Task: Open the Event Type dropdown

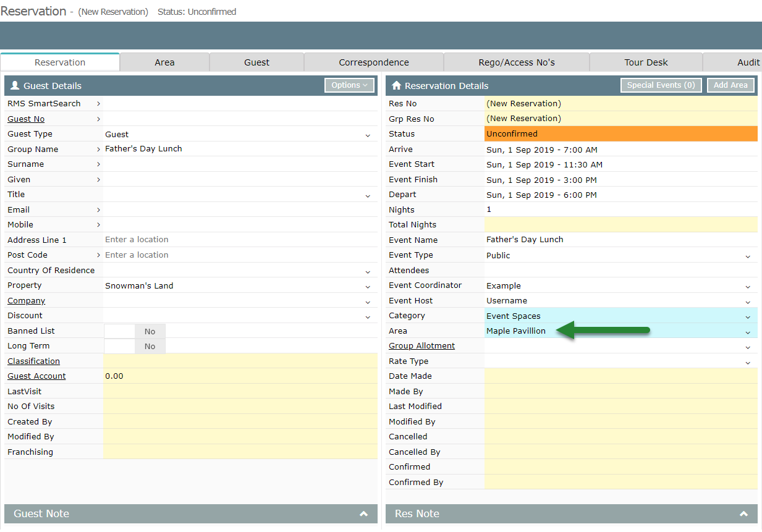Action: (748, 256)
